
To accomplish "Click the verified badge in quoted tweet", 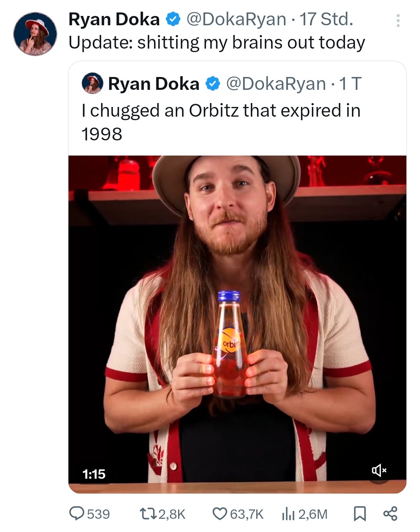I will [x=212, y=84].
